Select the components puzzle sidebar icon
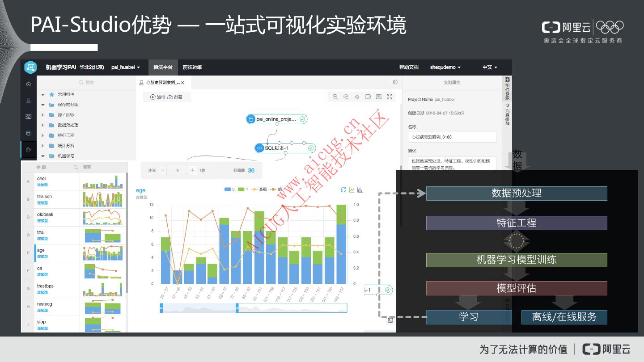The image size is (644, 362). click(x=29, y=149)
